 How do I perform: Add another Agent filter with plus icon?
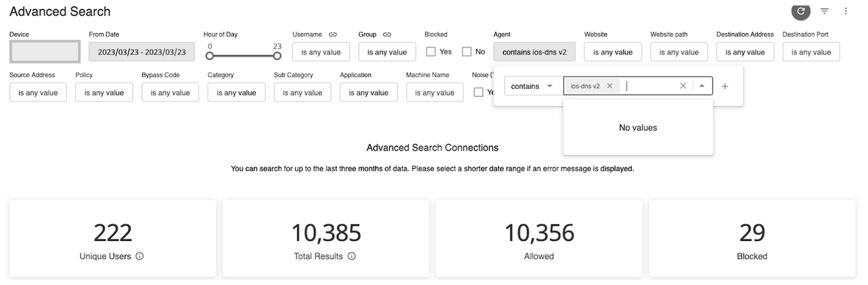click(x=725, y=86)
